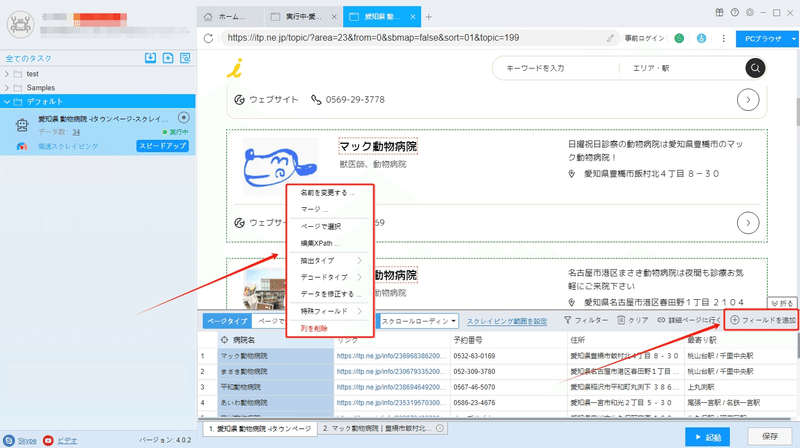800x448 pixels.
Task: Click the スピードアップ button
Action: (163, 146)
